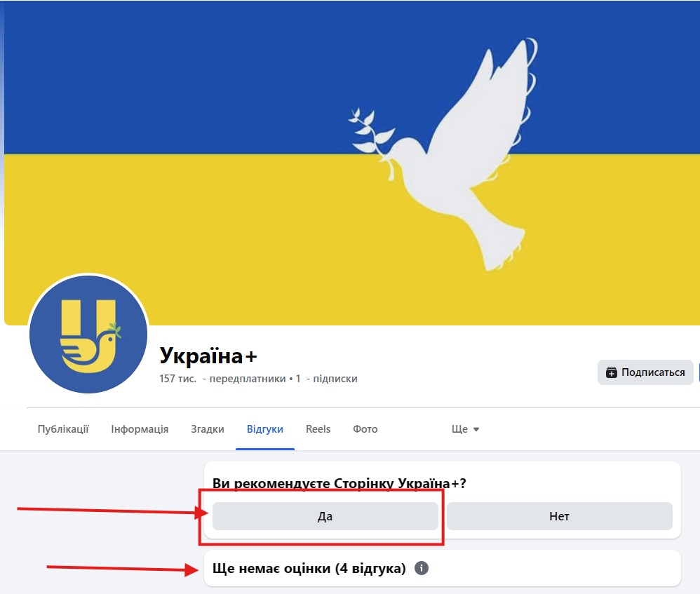Viewport: 700px width, 594px height.
Task: Open the 157 тис. передплатники link
Action: tap(222, 379)
